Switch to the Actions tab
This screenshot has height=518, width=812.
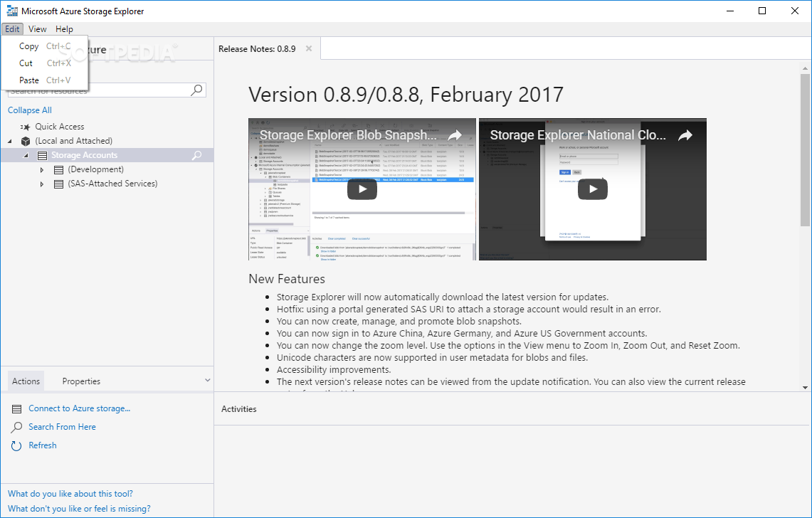tap(26, 381)
